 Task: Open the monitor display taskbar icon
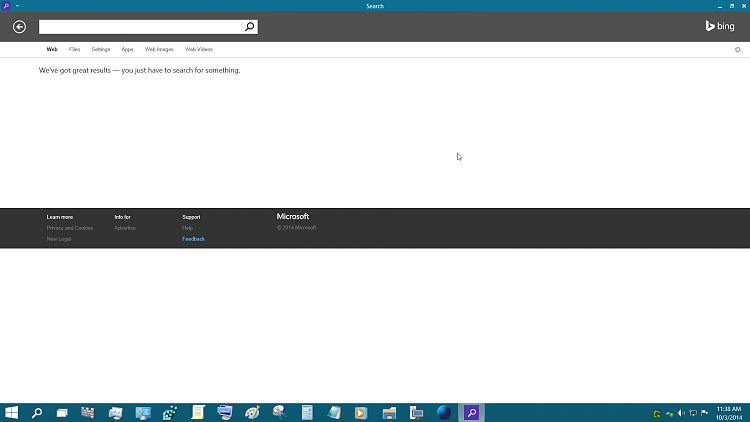pyautogui.click(x=224, y=412)
